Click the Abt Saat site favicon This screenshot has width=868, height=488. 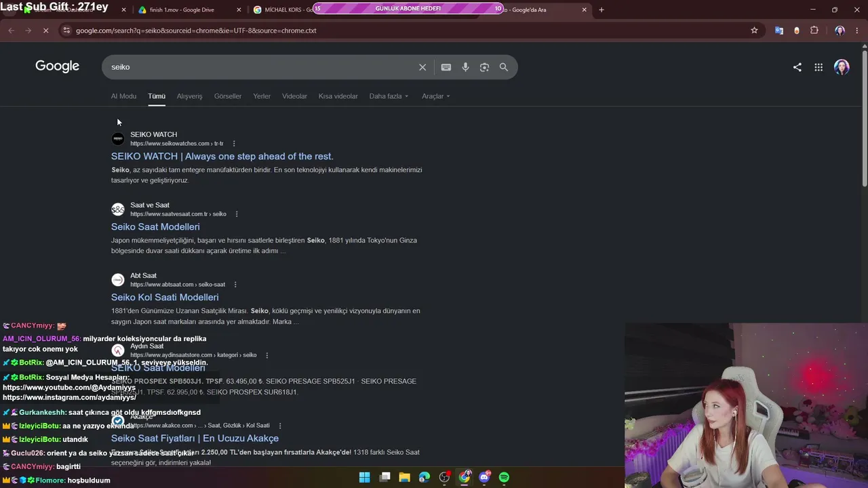pos(118,280)
